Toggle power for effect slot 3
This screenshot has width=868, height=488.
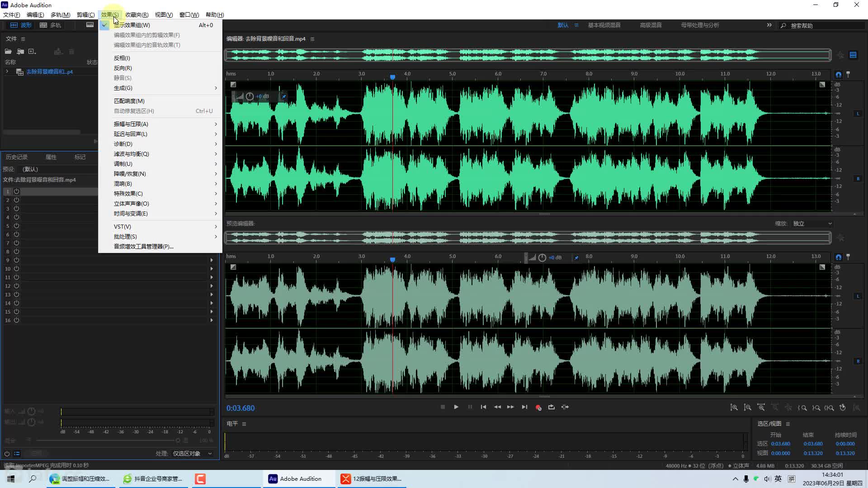pos(16,209)
